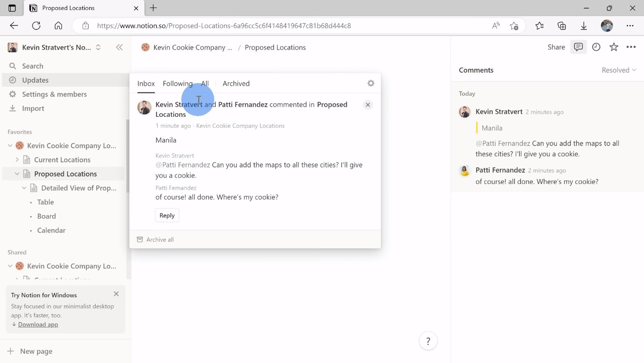Collapse Kevin Cookie Company page under Favorites
This screenshot has height=363, width=644.
[x=10, y=145]
